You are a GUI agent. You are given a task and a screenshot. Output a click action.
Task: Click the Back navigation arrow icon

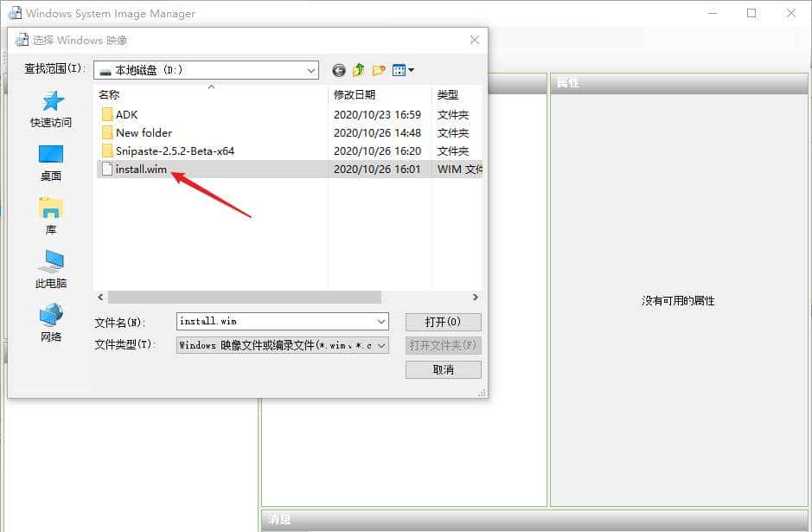click(338, 70)
